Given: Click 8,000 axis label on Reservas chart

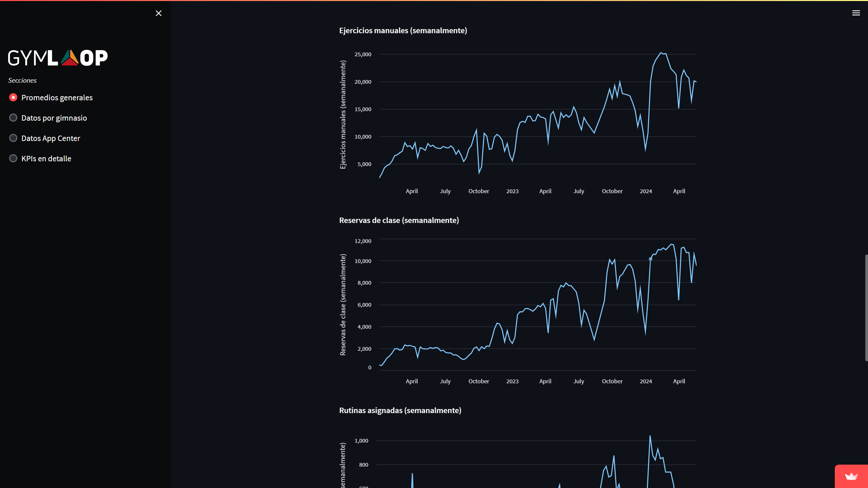Looking at the screenshot, I should 364,283.
